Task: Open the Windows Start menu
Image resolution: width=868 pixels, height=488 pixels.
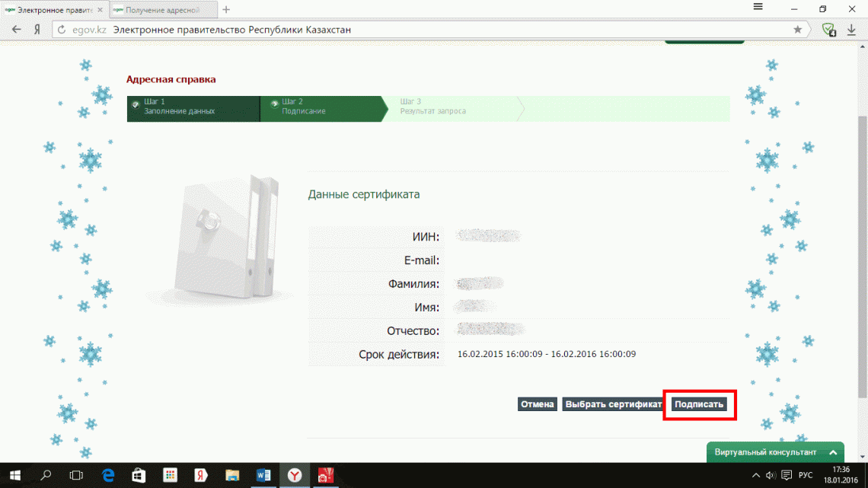Action: click(x=14, y=475)
